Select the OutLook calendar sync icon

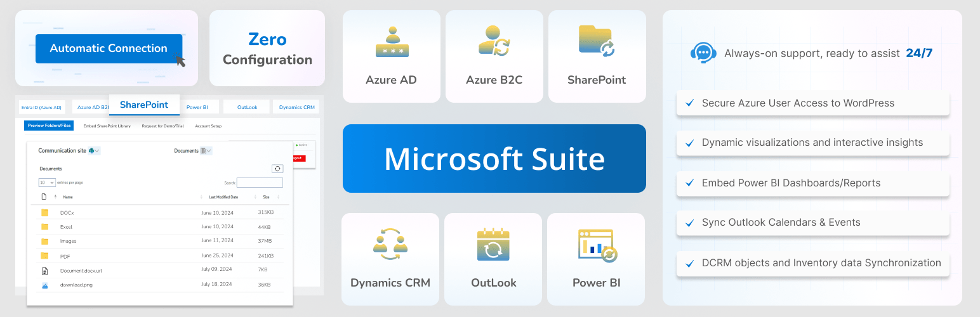pos(493,245)
